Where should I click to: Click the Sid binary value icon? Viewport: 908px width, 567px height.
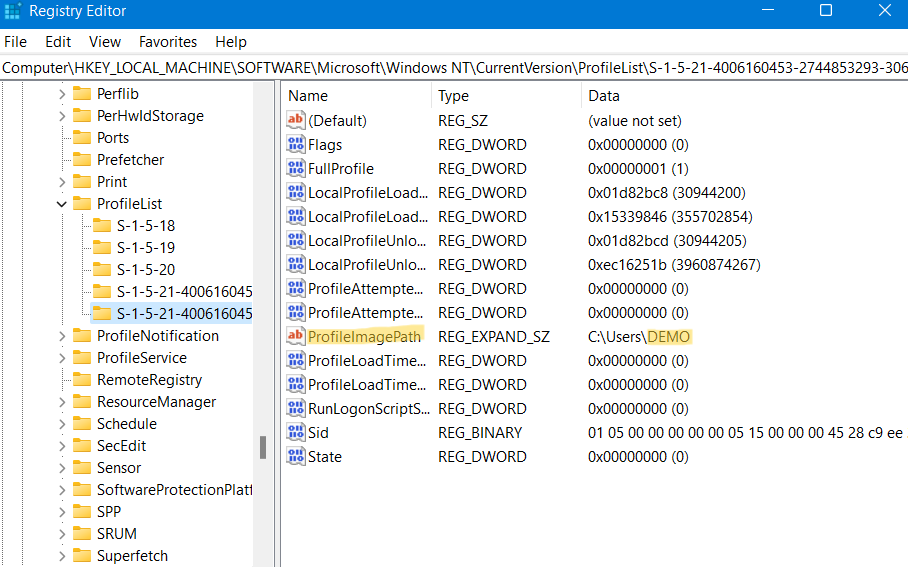[295, 433]
